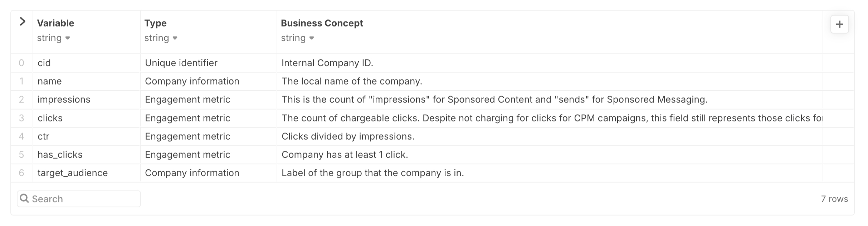Expand the table with the chevron arrow
The image size is (868, 226).
click(23, 22)
